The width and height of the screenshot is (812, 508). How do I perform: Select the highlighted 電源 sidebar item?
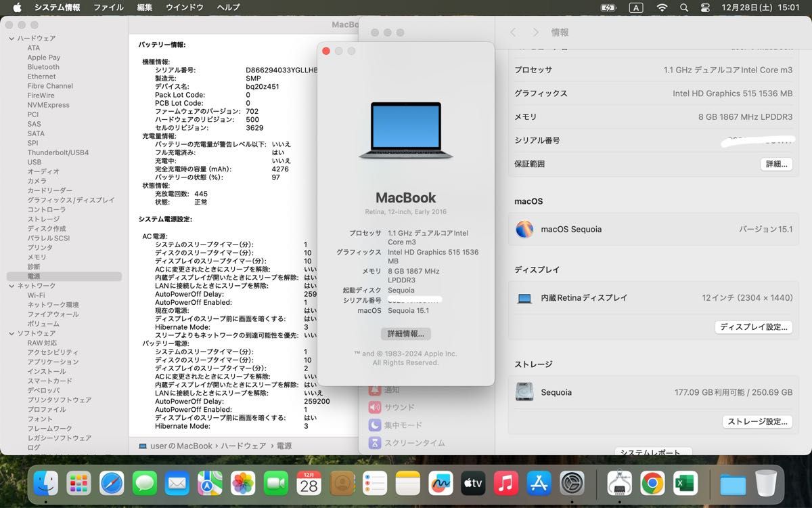pos(64,276)
